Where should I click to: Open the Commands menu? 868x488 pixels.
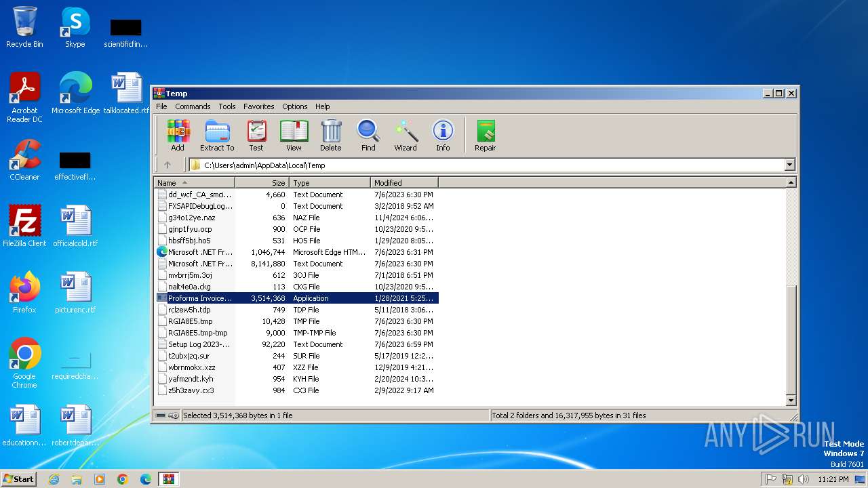point(193,106)
